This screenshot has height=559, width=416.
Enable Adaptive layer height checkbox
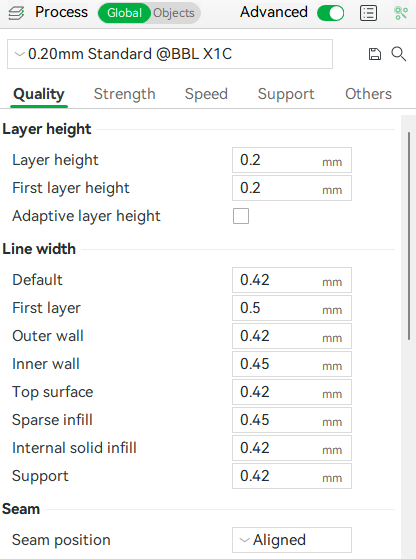241,216
